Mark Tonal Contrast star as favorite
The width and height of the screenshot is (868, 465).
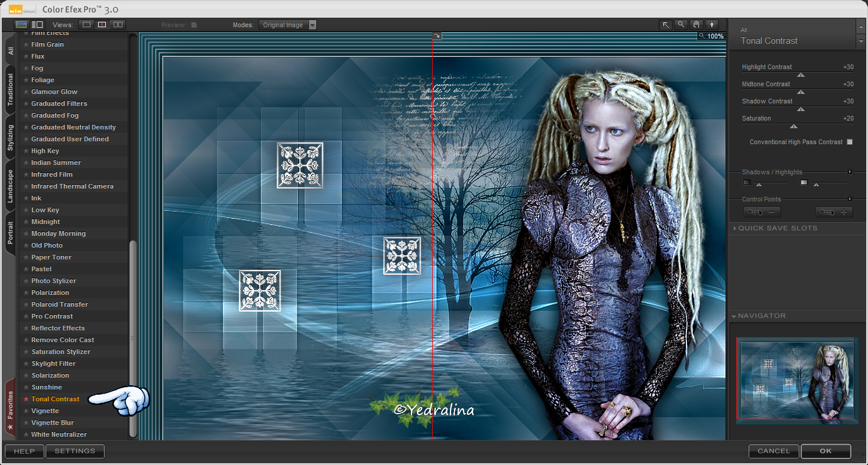tap(26, 399)
